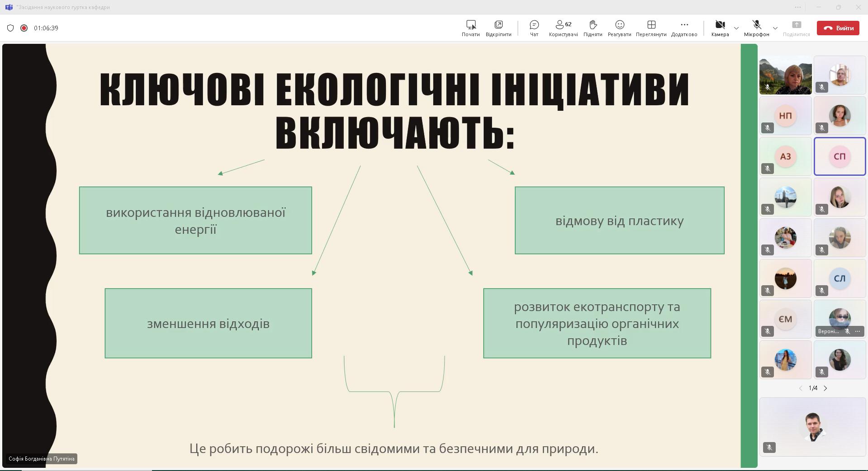
Task: Expand the camera options chevron
Action: [736, 28]
